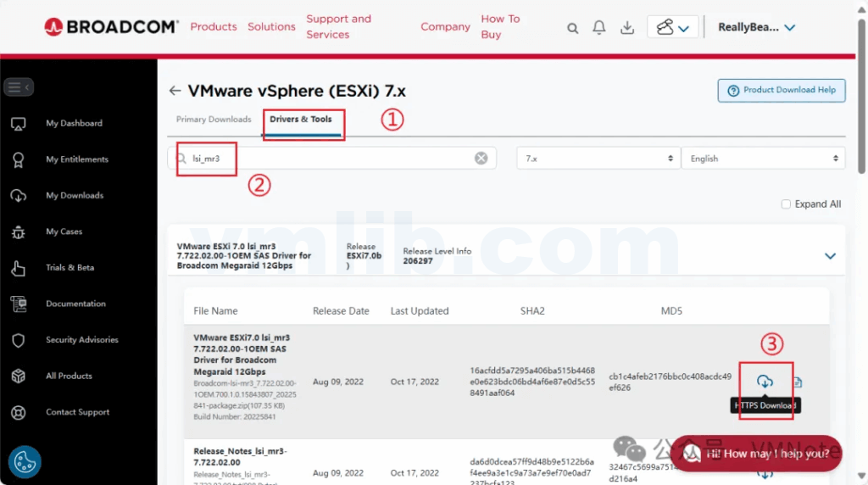Click the Product Download Help button
The height and width of the screenshot is (485, 868).
781,91
